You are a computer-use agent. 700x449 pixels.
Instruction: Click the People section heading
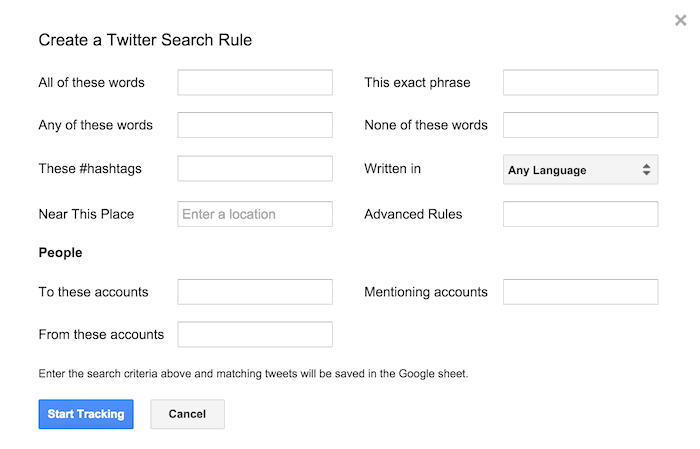60,253
